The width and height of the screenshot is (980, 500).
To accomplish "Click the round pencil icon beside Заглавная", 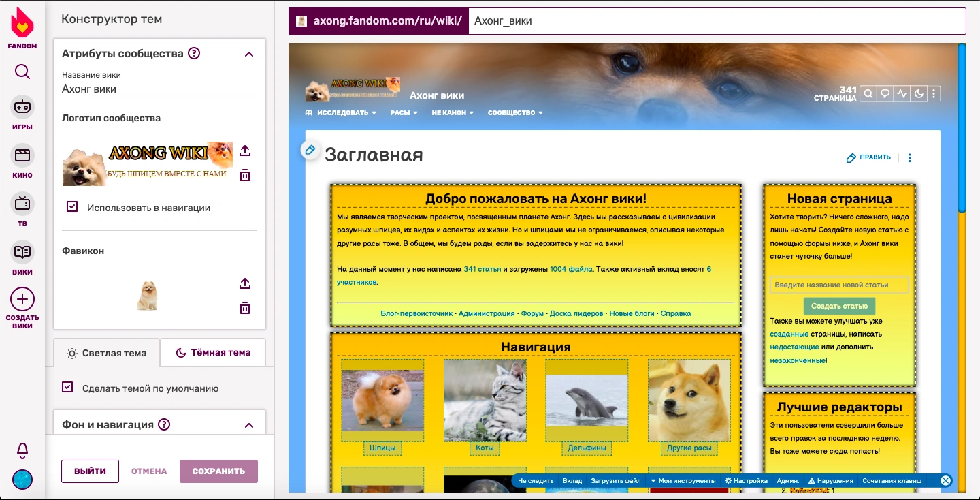I will click(310, 150).
